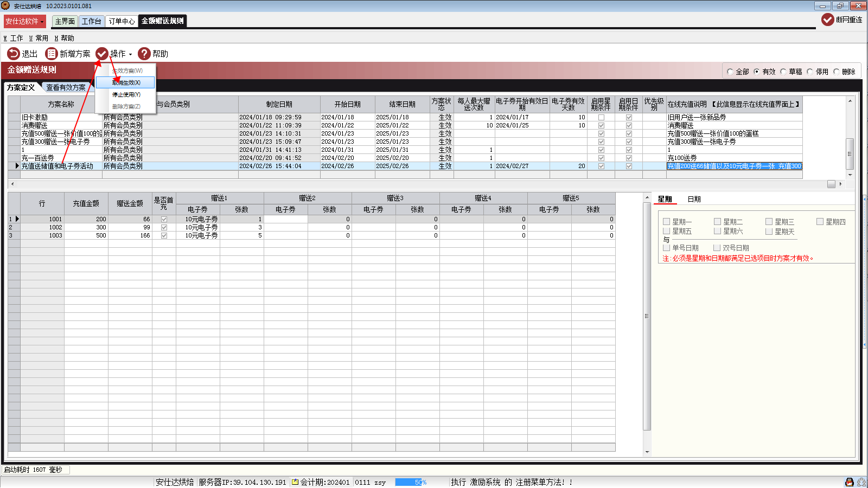Select the 全部 radio button

tap(730, 72)
